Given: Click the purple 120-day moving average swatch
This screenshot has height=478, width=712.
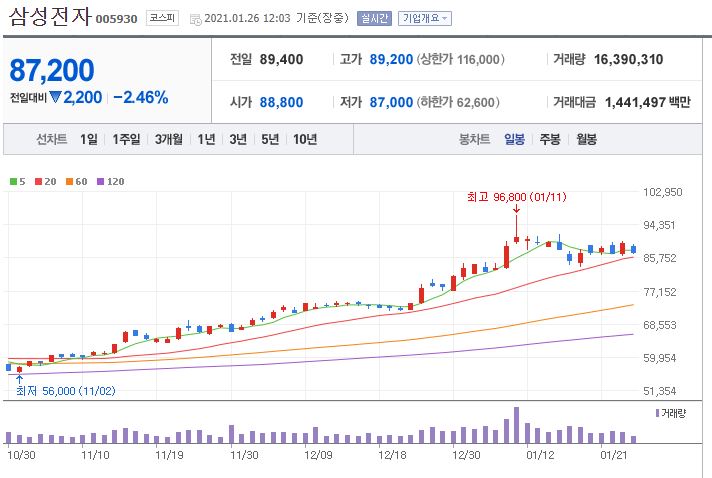Looking at the screenshot, I should (101, 182).
